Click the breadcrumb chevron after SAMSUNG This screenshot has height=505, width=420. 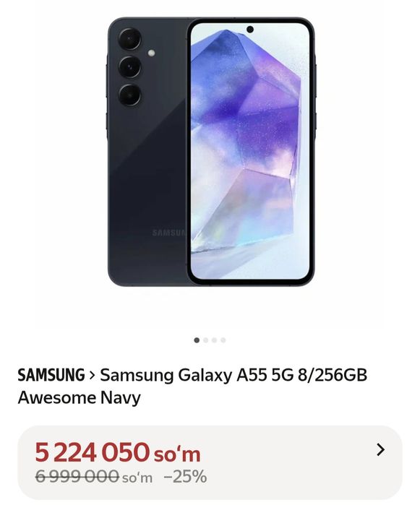(x=93, y=376)
